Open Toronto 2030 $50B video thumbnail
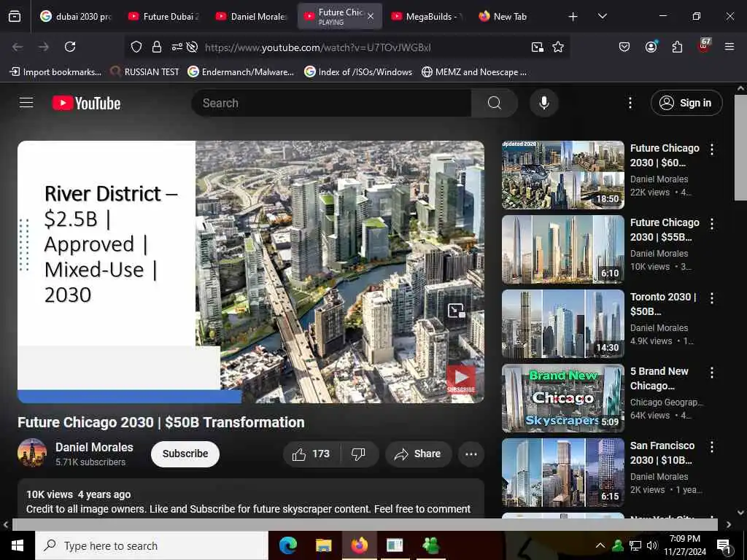This screenshot has width=747, height=560. tap(562, 323)
